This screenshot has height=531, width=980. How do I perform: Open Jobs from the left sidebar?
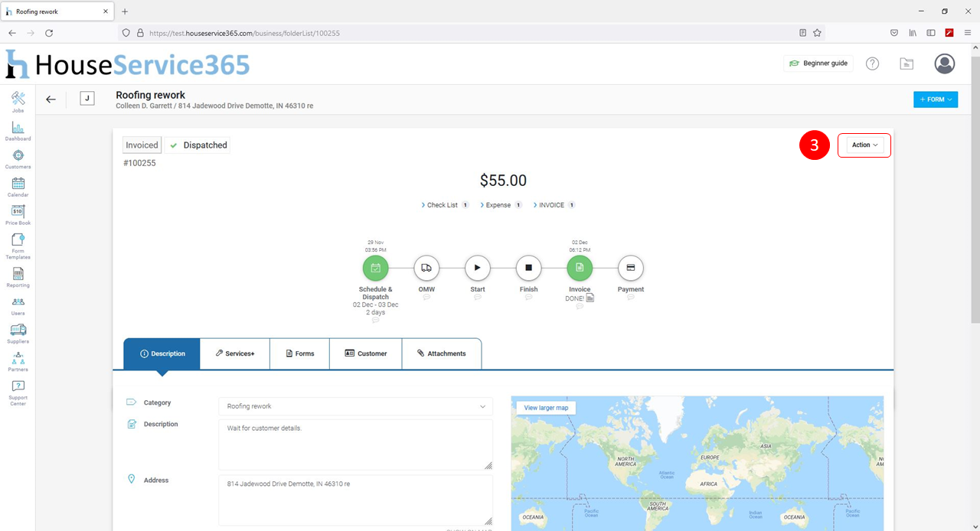tap(18, 101)
